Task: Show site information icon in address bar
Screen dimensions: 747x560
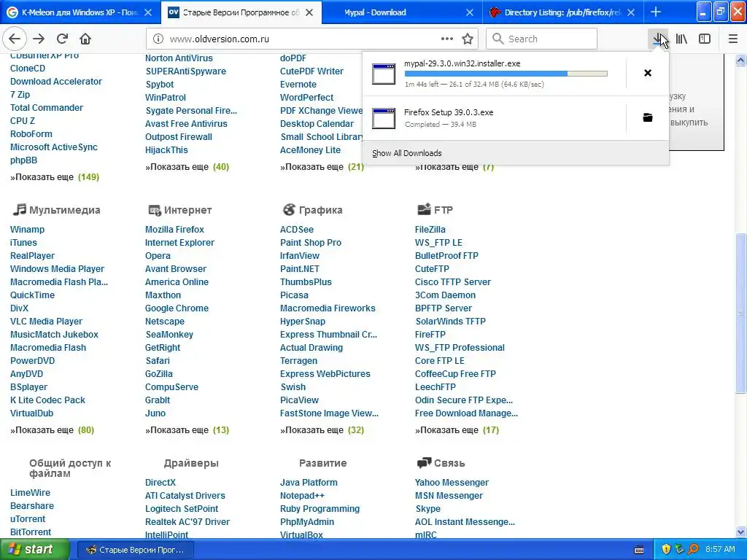Action: pyautogui.click(x=158, y=39)
